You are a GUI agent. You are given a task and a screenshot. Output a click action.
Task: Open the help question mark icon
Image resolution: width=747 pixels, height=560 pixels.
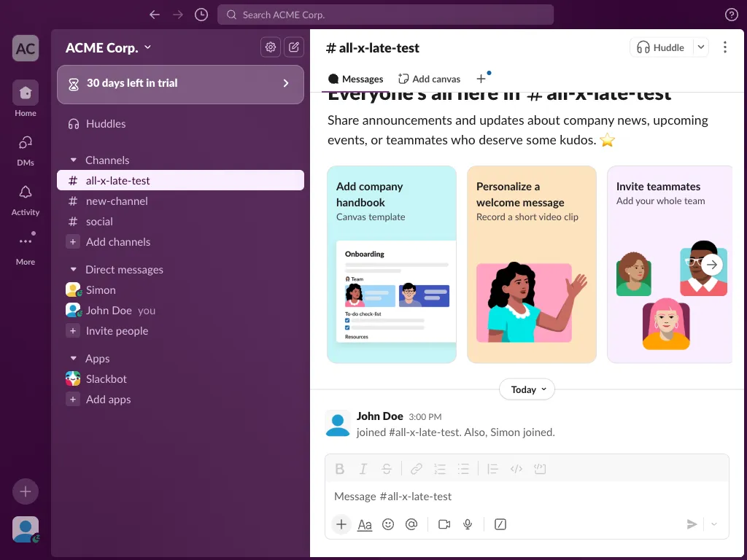(x=731, y=15)
